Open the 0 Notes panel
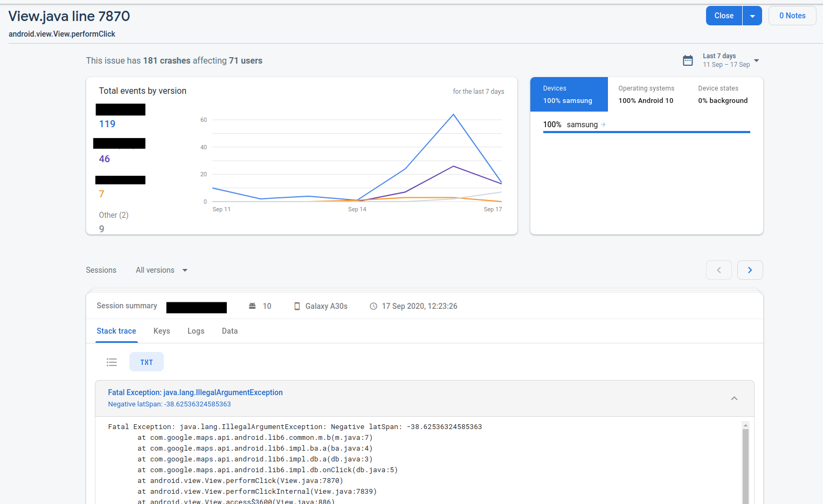This screenshot has height=504, width=823. [x=792, y=16]
